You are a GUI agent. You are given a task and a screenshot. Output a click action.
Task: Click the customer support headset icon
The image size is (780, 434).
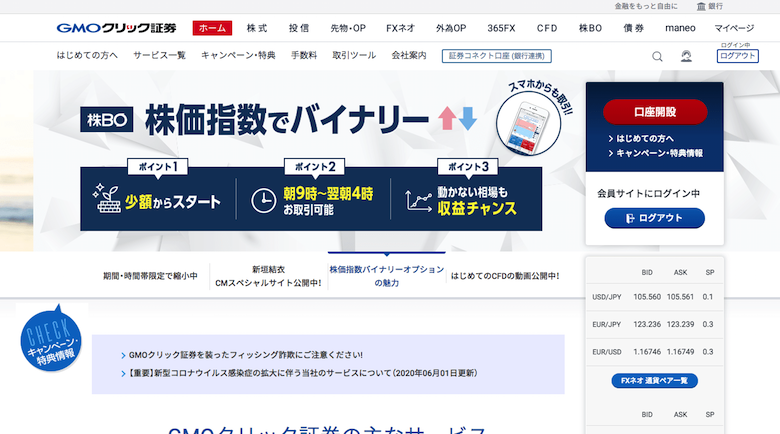pos(686,56)
